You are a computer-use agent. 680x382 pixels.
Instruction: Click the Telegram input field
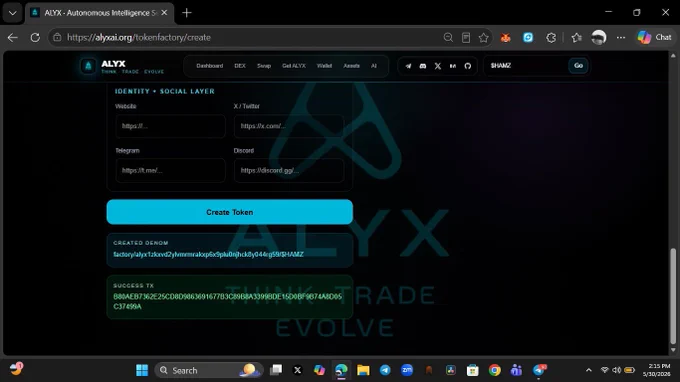click(x=170, y=170)
